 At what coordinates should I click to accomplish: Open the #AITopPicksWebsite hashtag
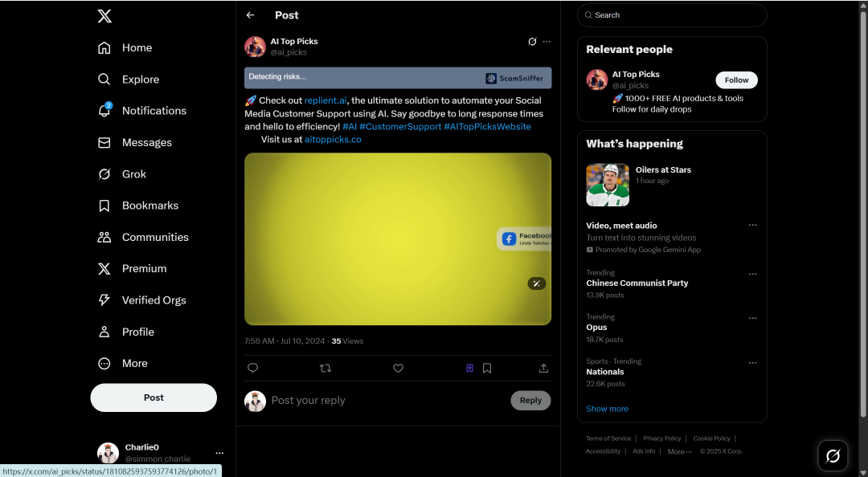(487, 126)
